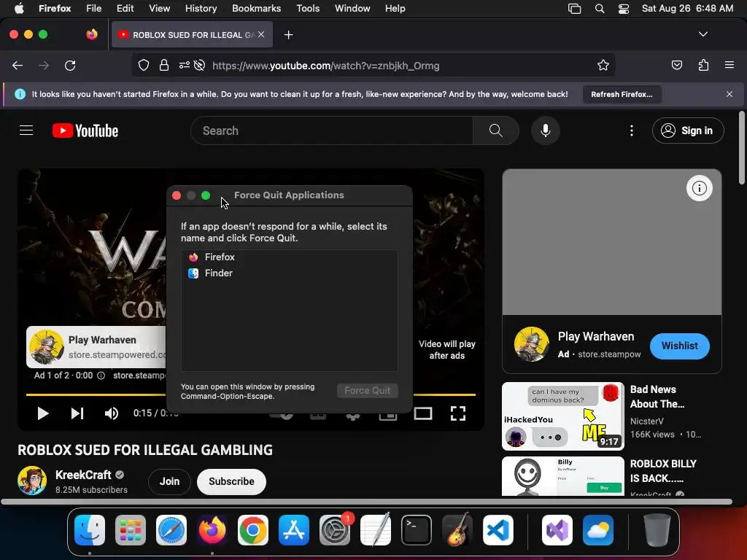747x560 pixels.
Task: Open the ad info icon beside Ad 1 of 2
Action: pyautogui.click(x=101, y=376)
